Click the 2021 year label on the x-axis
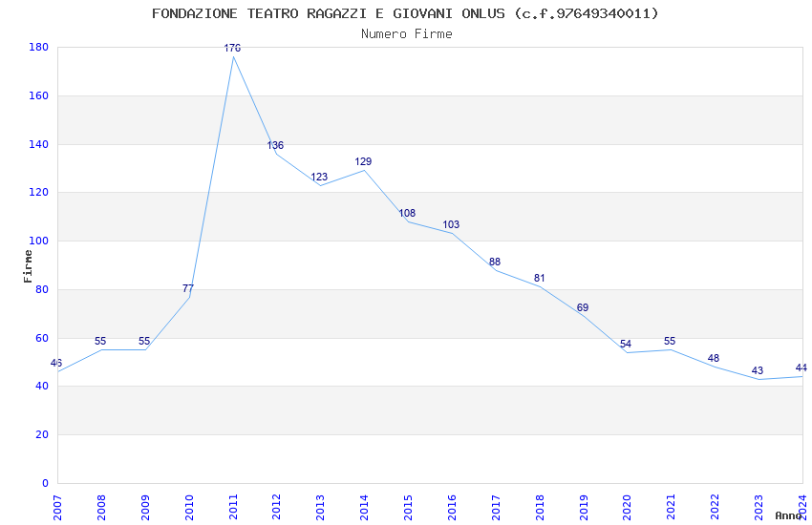The width and height of the screenshot is (812, 525). [x=672, y=508]
